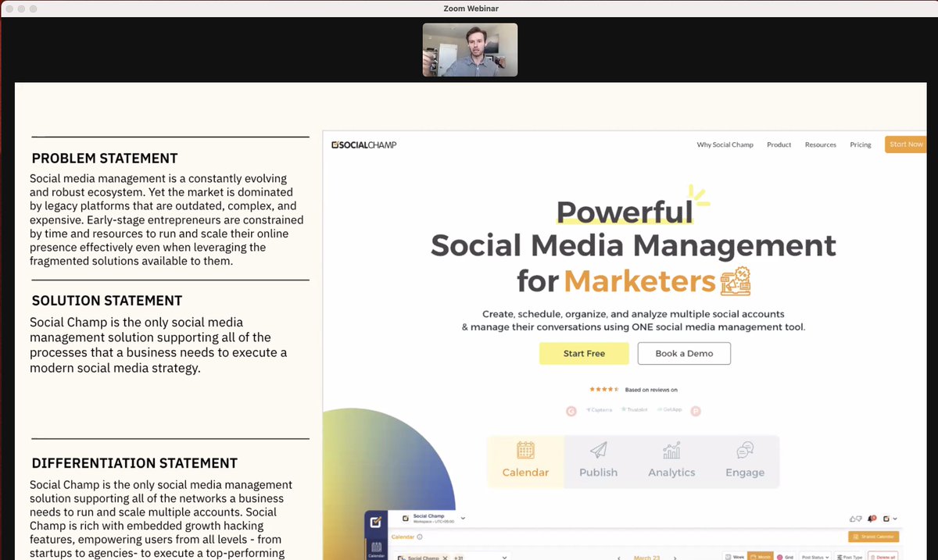Open the GetApp reviews link
938x560 pixels.
669,409
